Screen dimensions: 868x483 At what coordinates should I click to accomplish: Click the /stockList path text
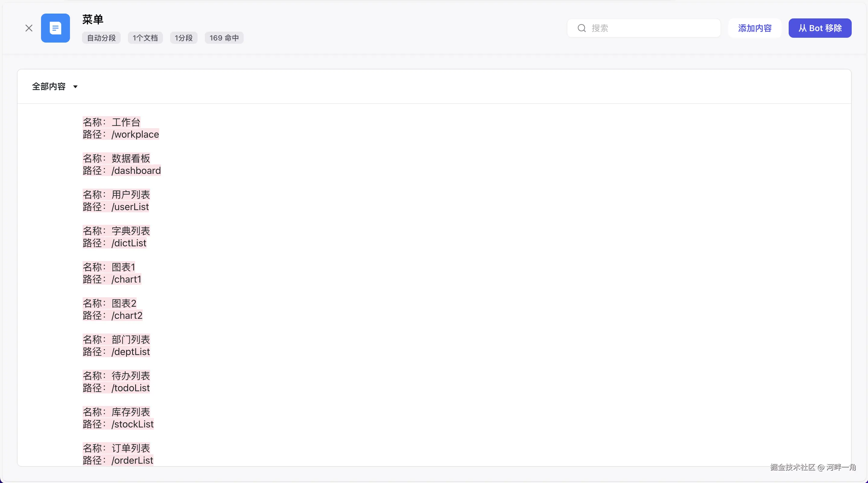point(132,424)
